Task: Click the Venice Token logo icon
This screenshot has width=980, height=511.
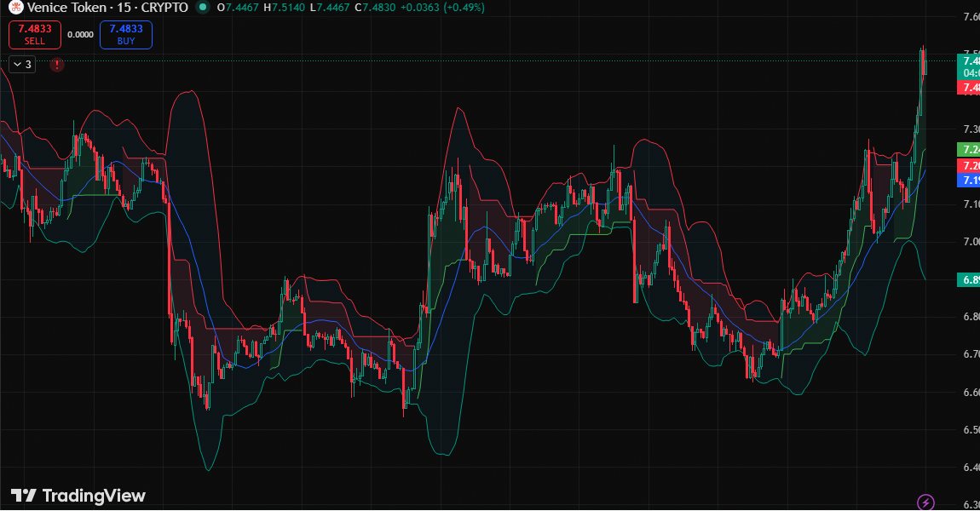Action: [15, 8]
